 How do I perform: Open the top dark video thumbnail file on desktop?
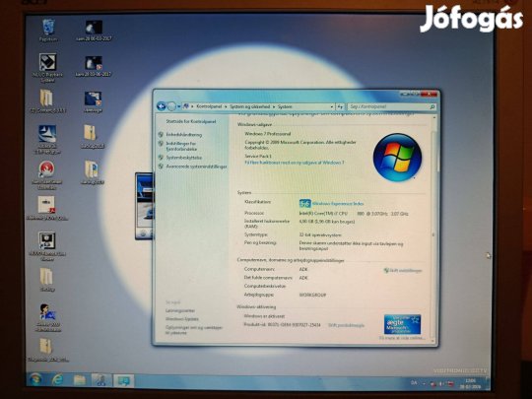click(94, 30)
